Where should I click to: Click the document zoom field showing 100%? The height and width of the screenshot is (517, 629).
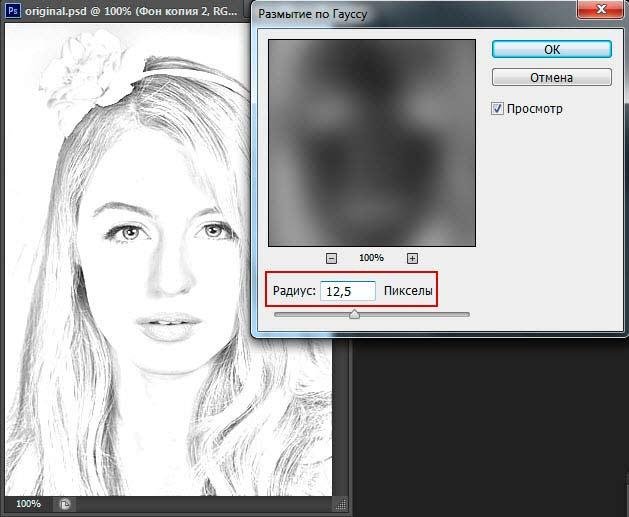(x=28, y=504)
